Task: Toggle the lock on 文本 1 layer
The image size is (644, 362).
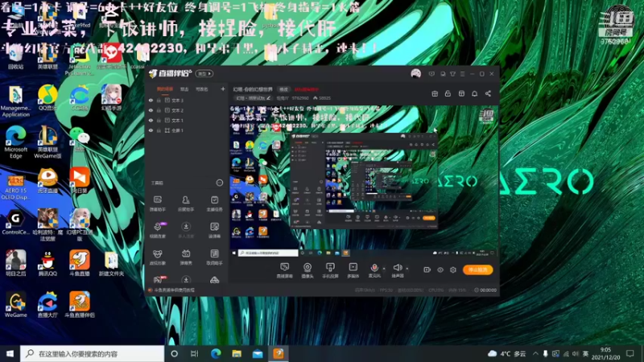Action: point(159,120)
